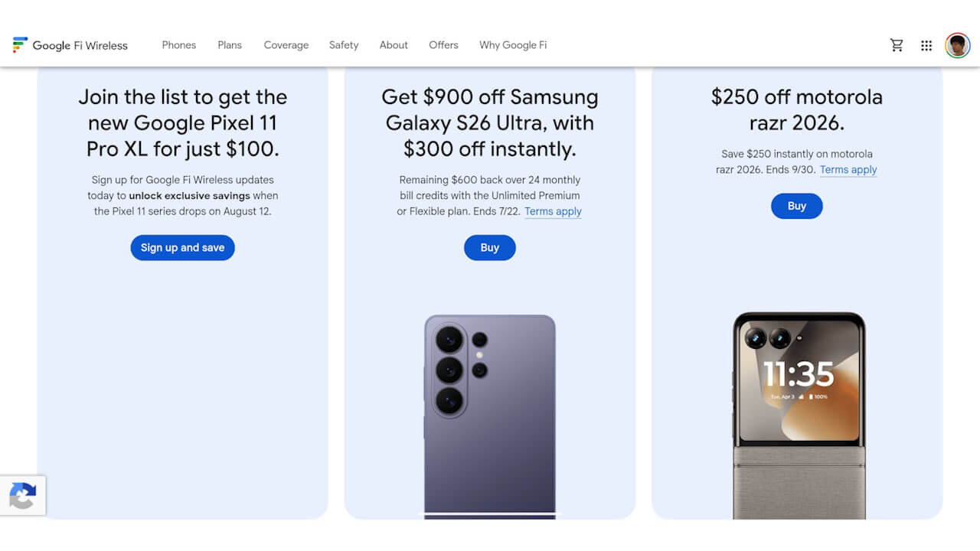Click the account profile avatar
Screen dimensions: 980x551
[958, 45]
